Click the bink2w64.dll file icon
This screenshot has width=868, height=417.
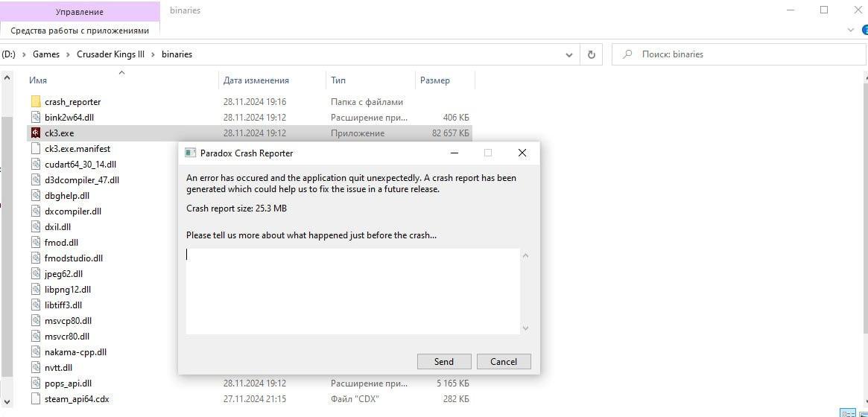pos(36,117)
